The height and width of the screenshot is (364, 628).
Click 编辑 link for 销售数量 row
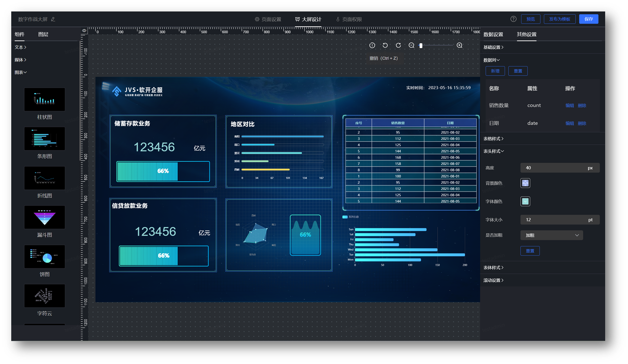coord(569,105)
